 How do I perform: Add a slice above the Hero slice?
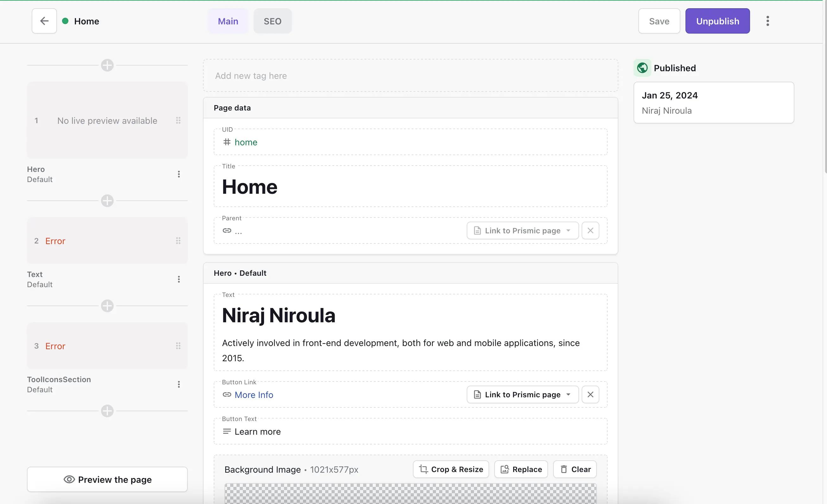107,65
